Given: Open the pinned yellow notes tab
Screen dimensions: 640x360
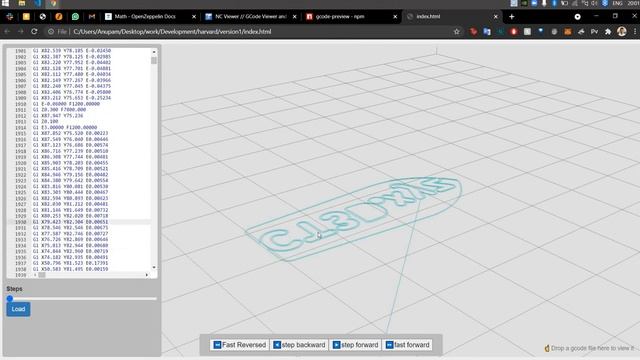Looking at the screenshot, I should coord(26,17).
